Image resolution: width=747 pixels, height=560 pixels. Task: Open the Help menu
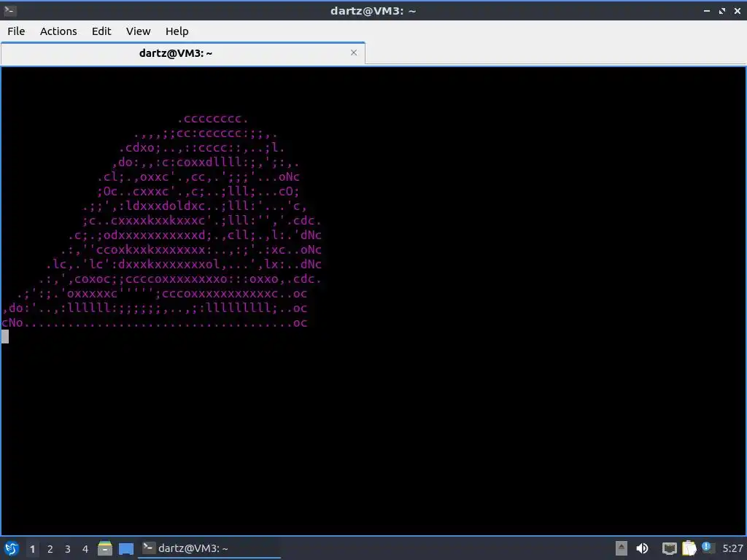coord(177,31)
